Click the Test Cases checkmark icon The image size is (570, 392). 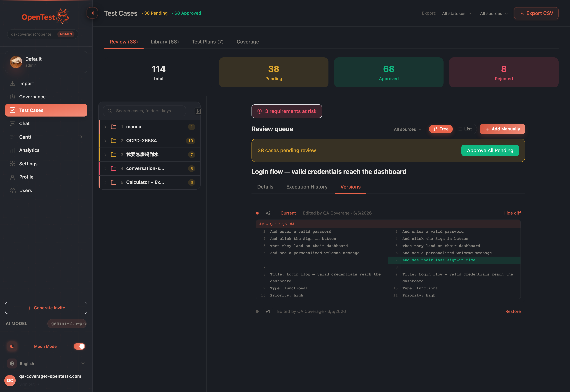[x=12, y=110]
